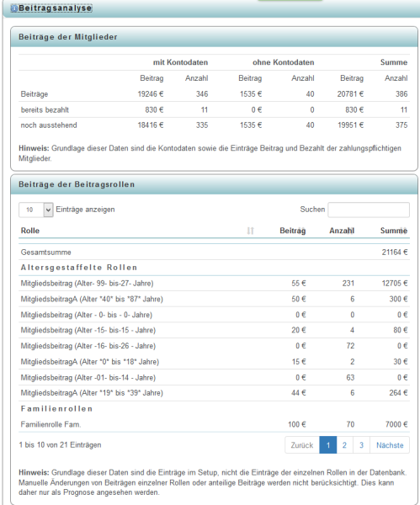Open the entries-per-page dropdown showing 10
420x505 pixels.
tap(36, 210)
